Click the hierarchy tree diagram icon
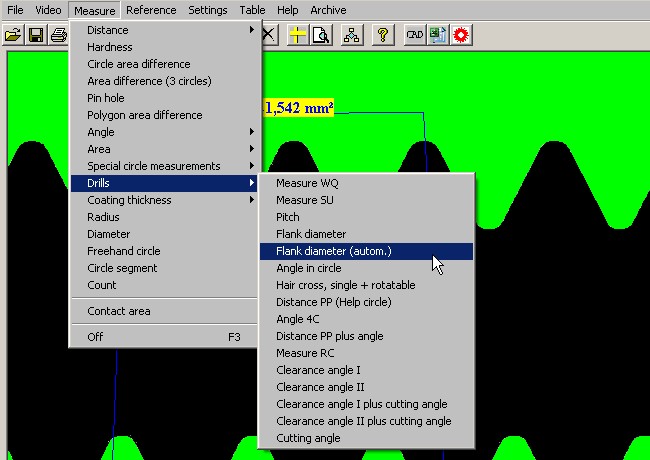This screenshot has height=460, width=650. tap(351, 35)
